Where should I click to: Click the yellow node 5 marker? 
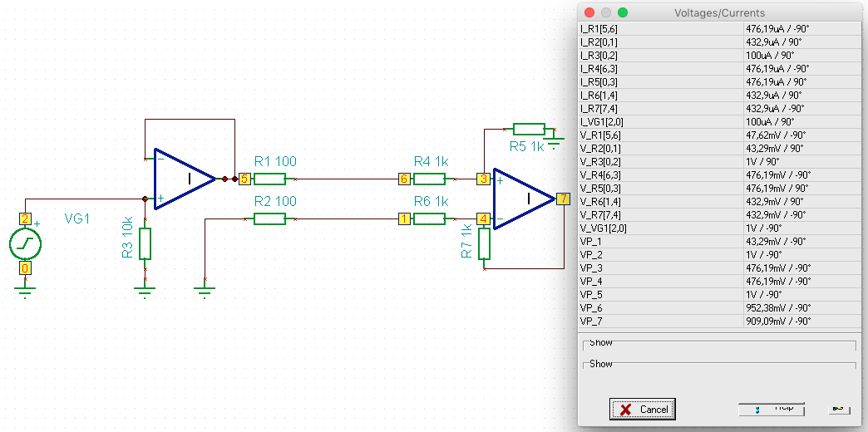[244, 179]
